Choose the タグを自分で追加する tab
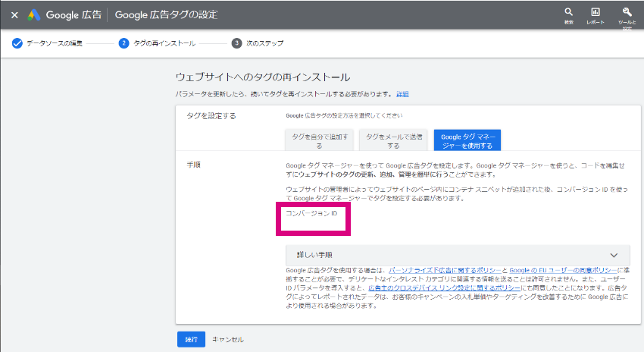This screenshot has width=644, height=352. 320,140
